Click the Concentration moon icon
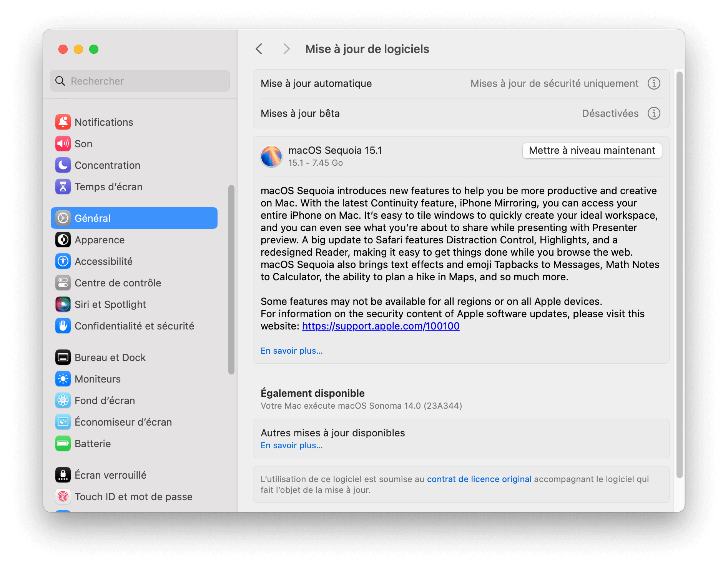The image size is (728, 569). coord(63,165)
